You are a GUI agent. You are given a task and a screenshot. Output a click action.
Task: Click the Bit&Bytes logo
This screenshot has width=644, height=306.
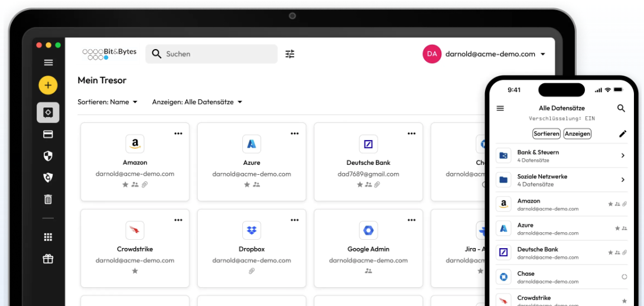pyautogui.click(x=110, y=54)
